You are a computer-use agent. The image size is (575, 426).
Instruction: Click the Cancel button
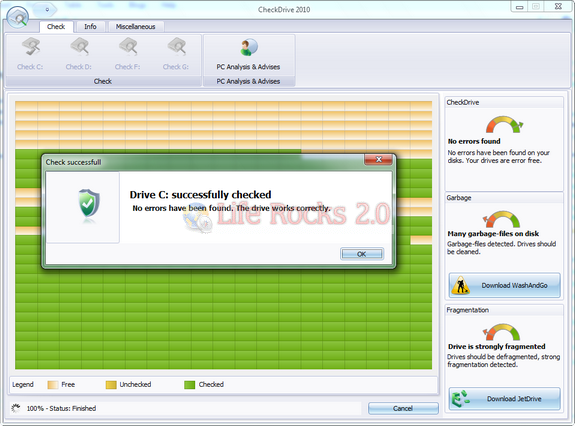403,408
